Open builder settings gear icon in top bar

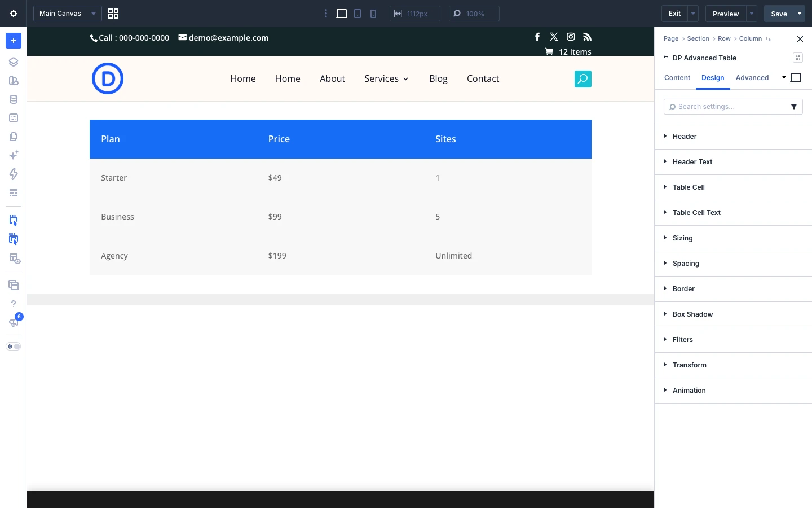pyautogui.click(x=14, y=14)
